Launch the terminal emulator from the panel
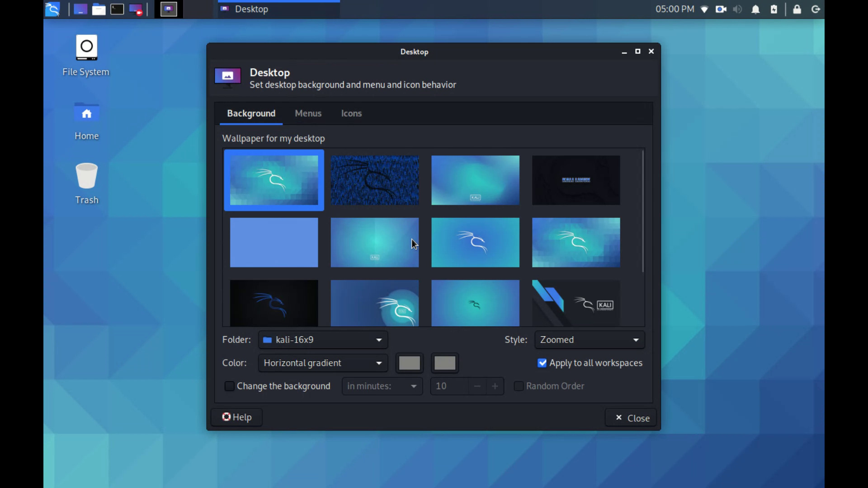868x488 pixels. coord(117,9)
